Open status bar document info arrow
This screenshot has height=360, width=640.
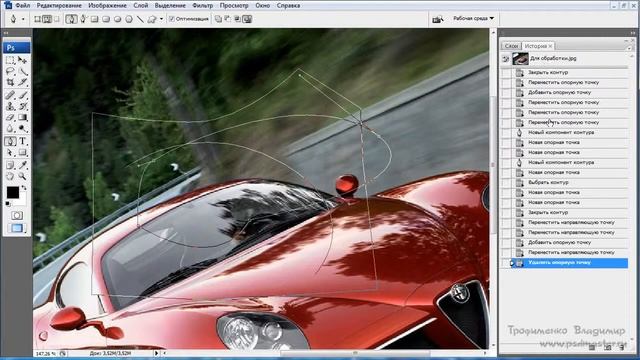tap(156, 353)
